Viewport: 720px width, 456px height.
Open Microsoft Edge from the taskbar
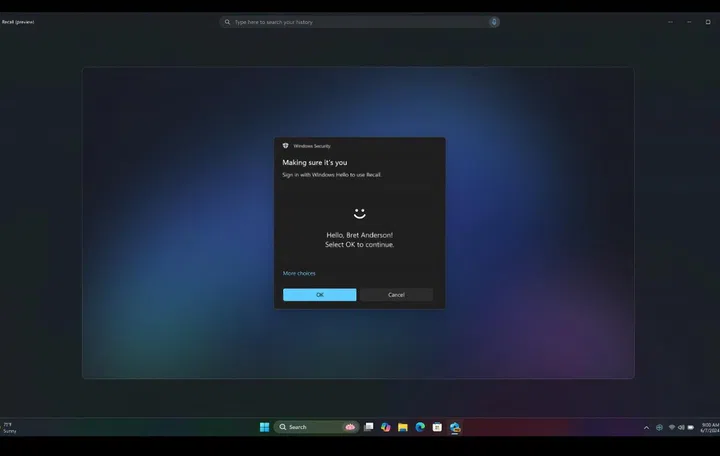(x=420, y=427)
